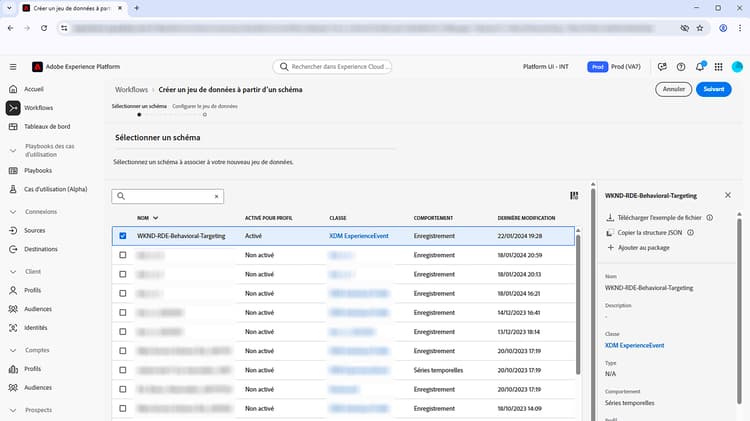Check the row modified 18/01/2024 20:59
Viewport: 750px width, 421px height.
pyautogui.click(x=123, y=255)
